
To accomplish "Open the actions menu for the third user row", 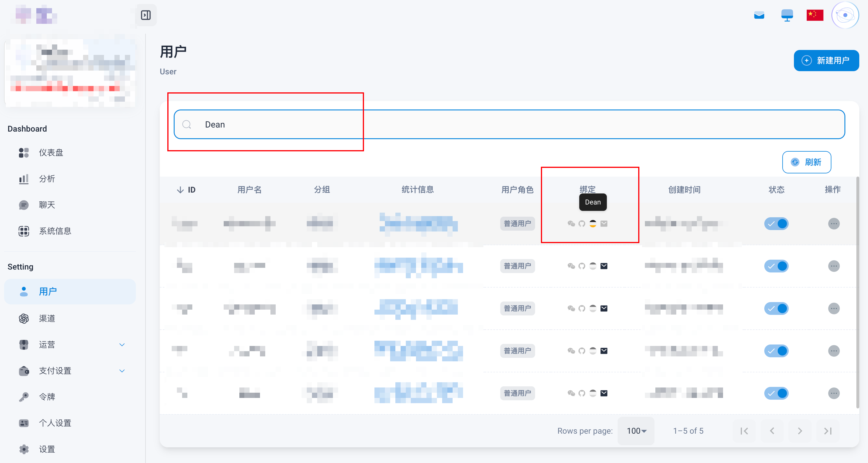I will [834, 308].
